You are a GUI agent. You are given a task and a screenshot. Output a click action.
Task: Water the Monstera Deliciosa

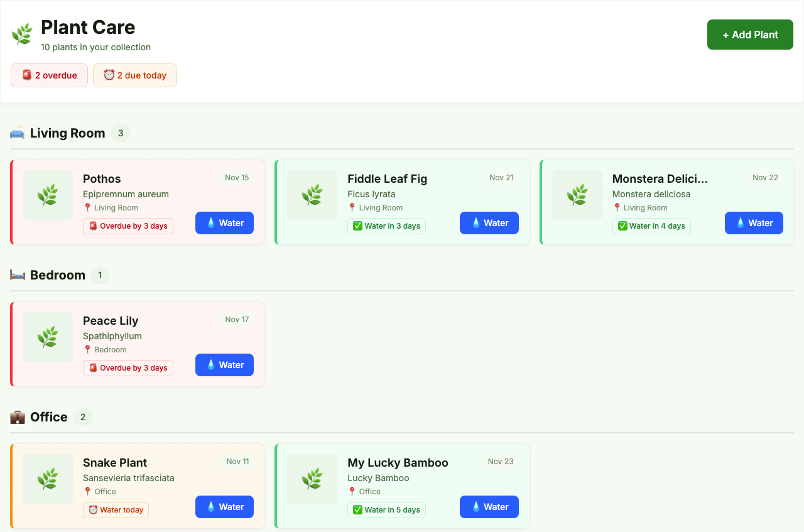click(x=754, y=223)
